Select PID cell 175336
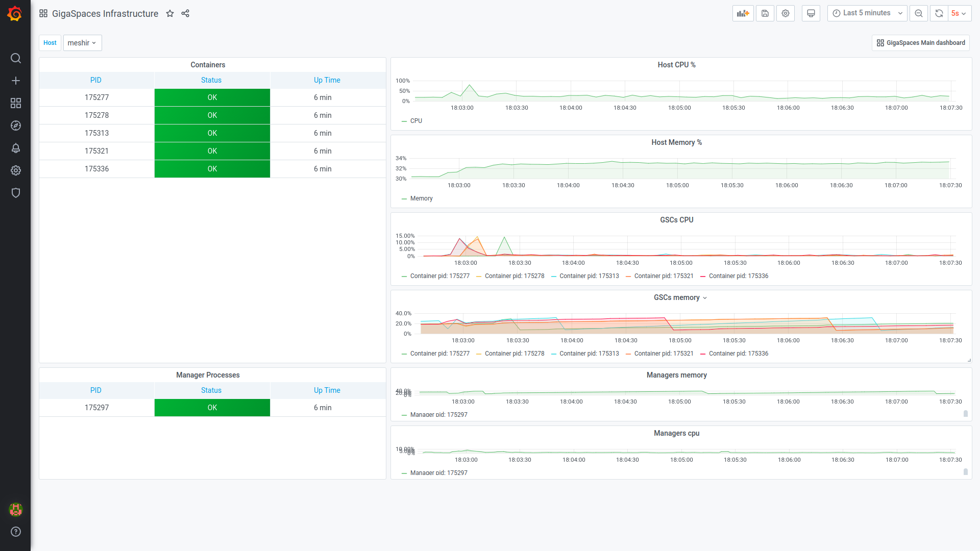980x551 pixels. pos(96,169)
